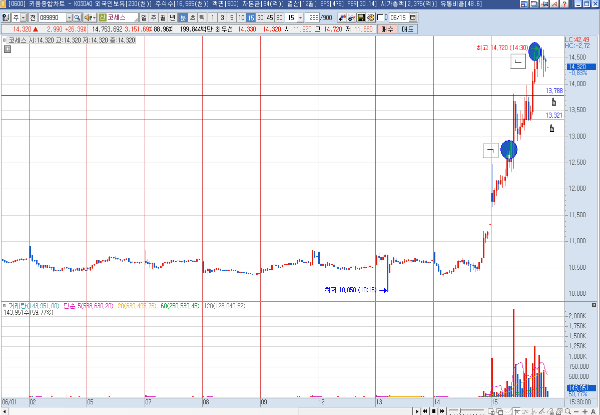Click the first title bar window-layout icon

[x=525, y=4]
